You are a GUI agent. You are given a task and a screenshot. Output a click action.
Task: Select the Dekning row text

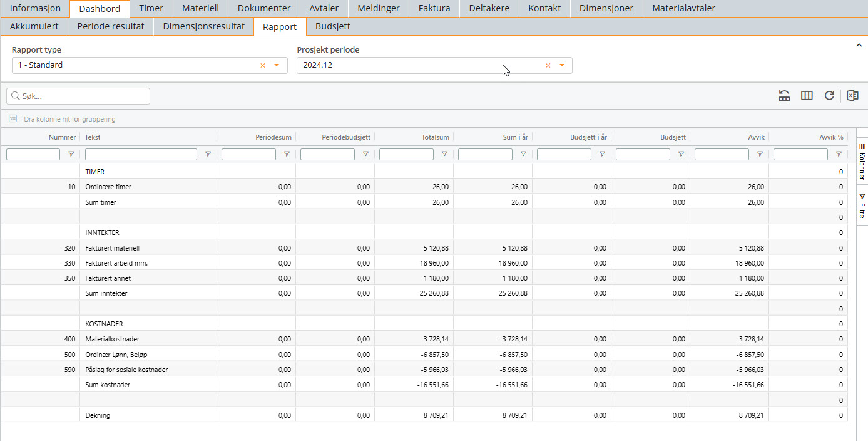click(98, 415)
